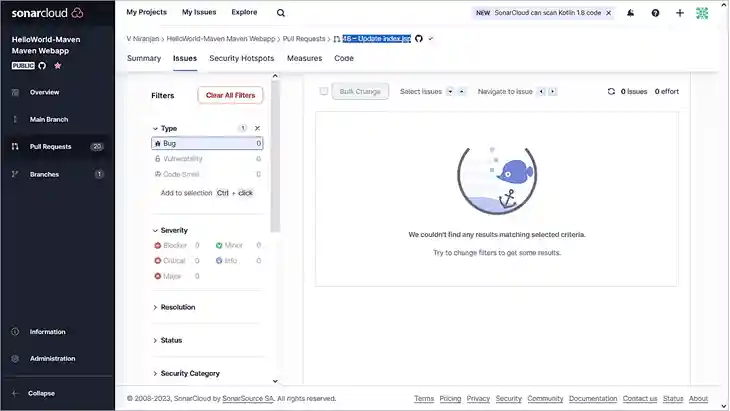Click the Bulk Change button

click(x=360, y=92)
